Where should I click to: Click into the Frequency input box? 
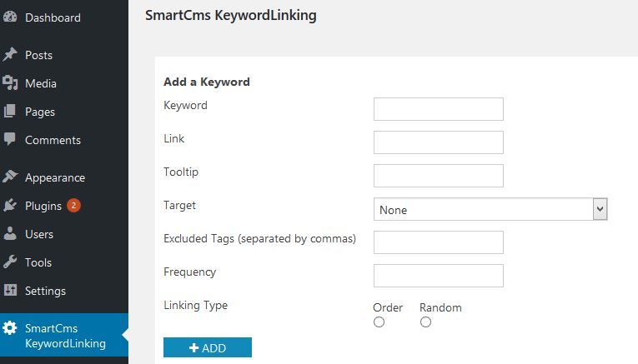click(439, 276)
